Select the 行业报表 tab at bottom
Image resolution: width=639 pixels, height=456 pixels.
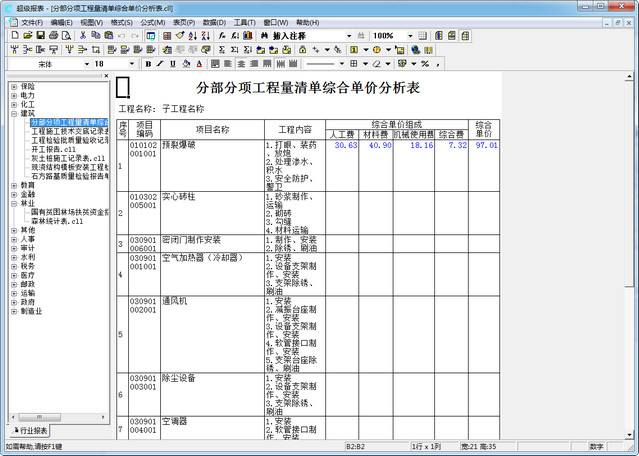coord(30,430)
